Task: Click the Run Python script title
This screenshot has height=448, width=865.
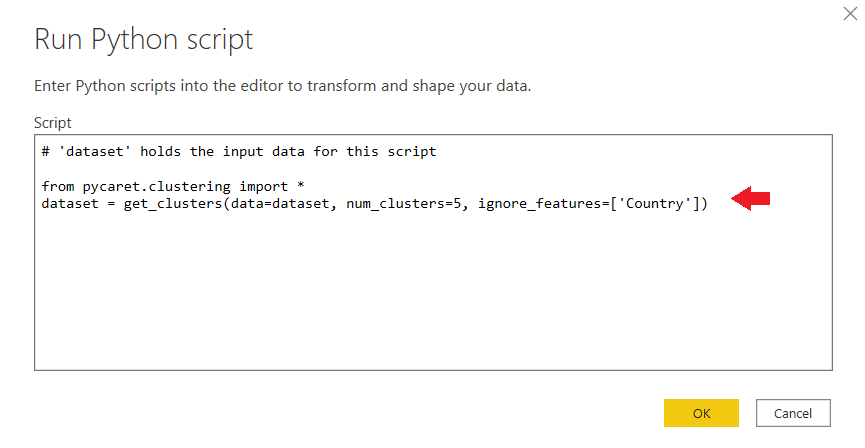Action: click(x=144, y=40)
